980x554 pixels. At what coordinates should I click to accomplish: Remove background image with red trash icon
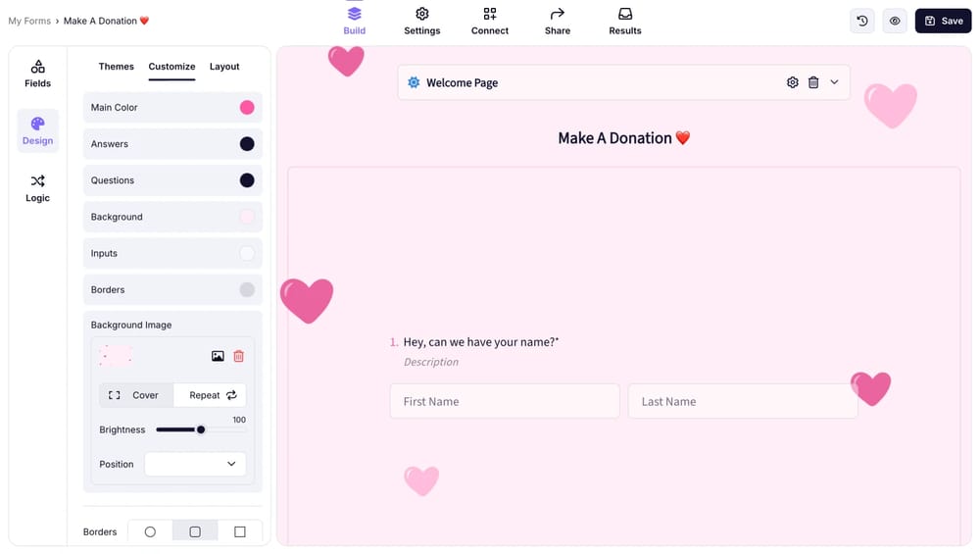239,356
